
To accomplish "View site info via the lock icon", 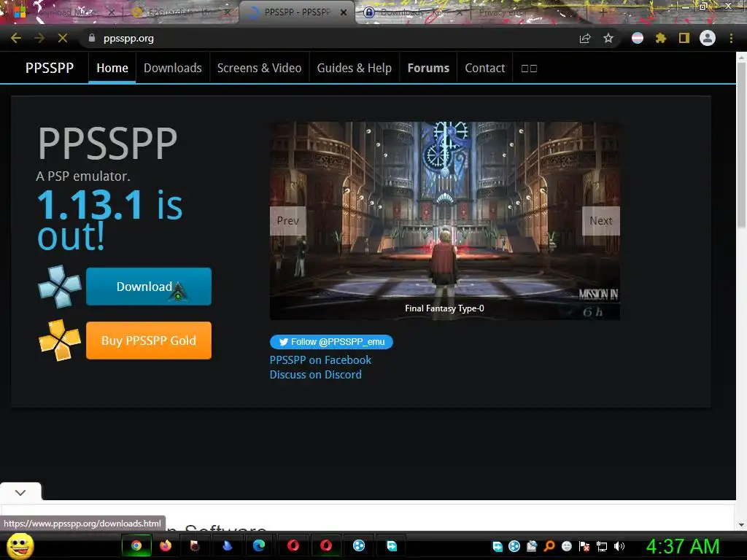I will click(92, 38).
